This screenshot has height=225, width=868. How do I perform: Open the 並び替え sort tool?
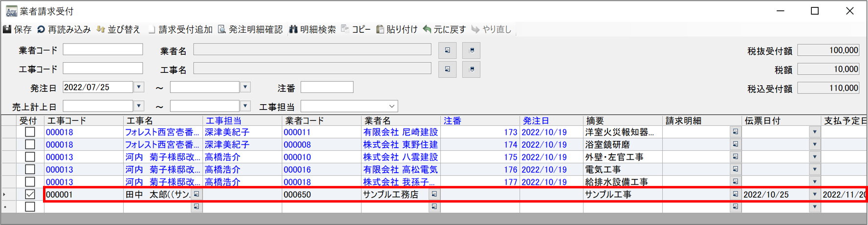point(101,30)
